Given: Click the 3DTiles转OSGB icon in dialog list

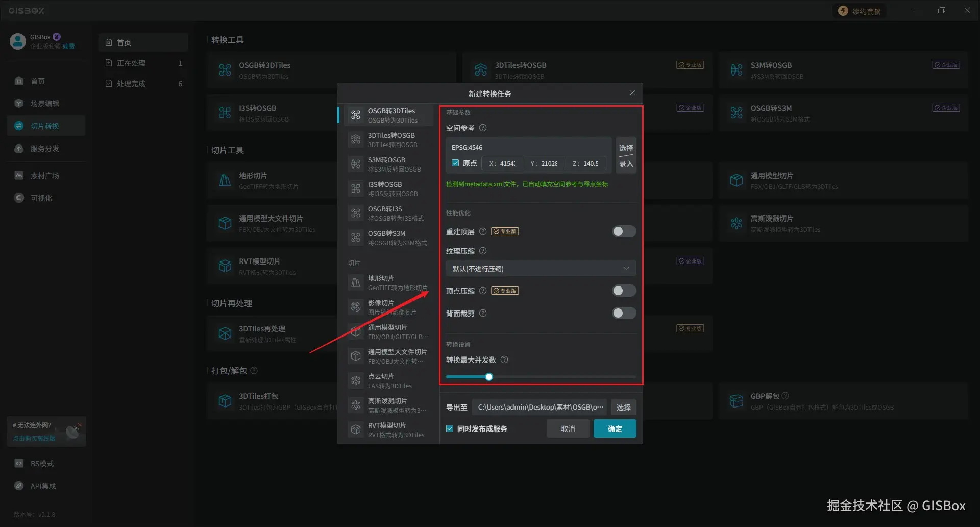Looking at the screenshot, I should 356,140.
